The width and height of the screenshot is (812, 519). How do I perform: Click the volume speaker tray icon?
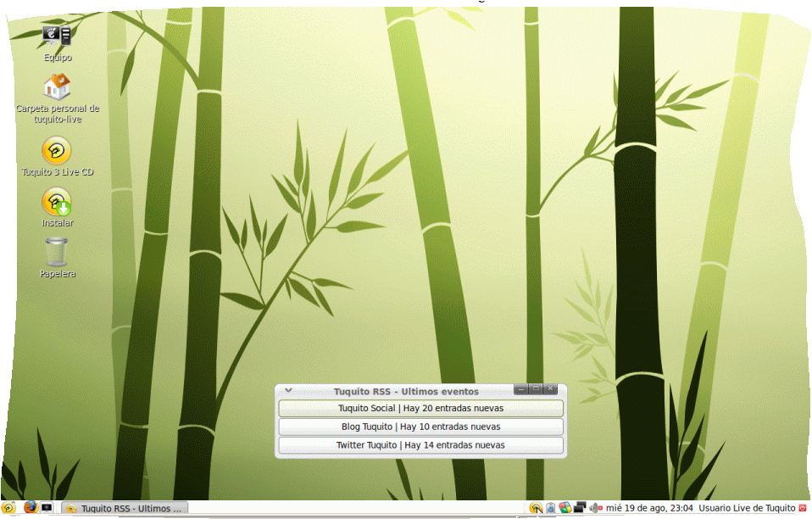(x=595, y=508)
